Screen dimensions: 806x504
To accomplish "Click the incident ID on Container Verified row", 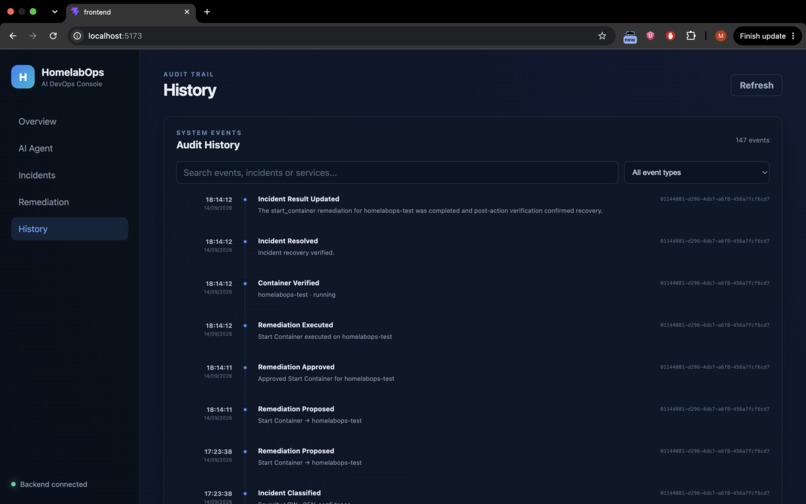I will [x=715, y=283].
